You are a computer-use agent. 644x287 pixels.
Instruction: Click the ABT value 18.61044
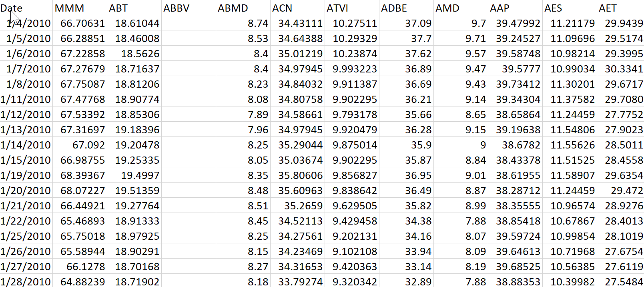(x=134, y=23)
